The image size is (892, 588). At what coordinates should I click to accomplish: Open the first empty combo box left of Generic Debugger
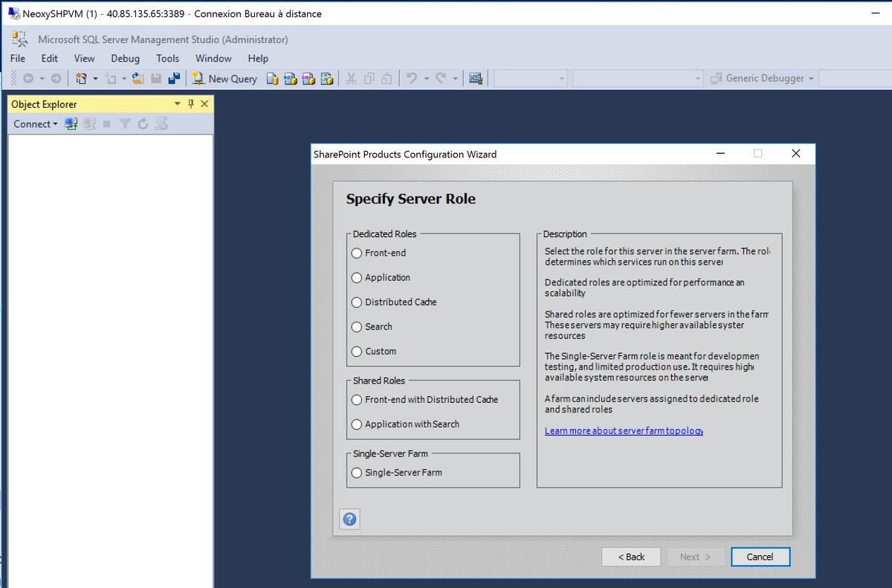(x=531, y=78)
